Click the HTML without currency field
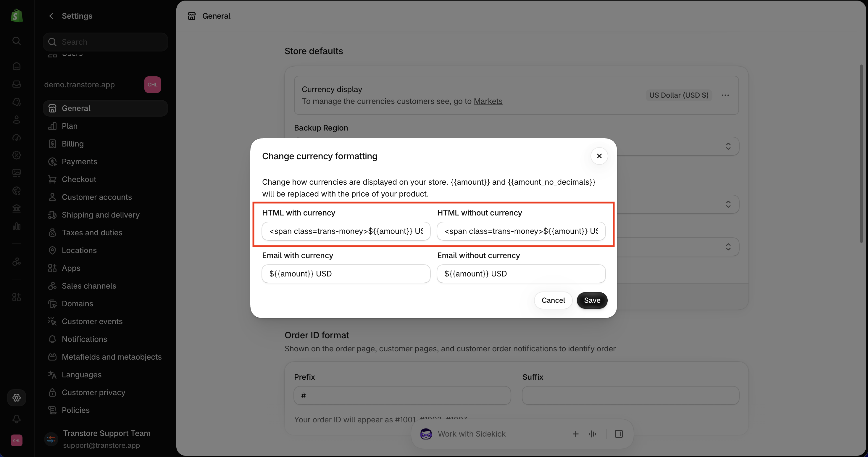 [x=521, y=231]
